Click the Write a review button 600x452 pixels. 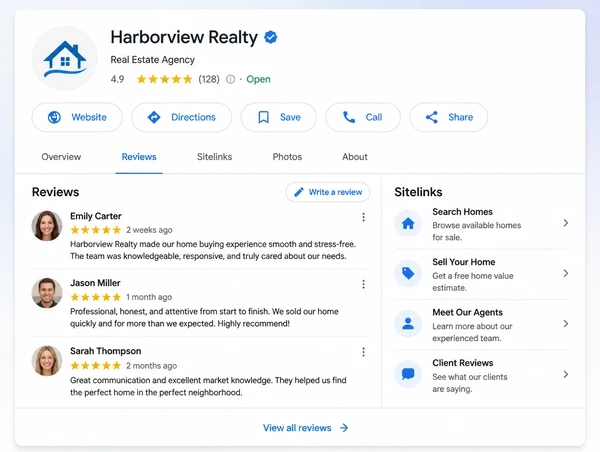(x=328, y=192)
